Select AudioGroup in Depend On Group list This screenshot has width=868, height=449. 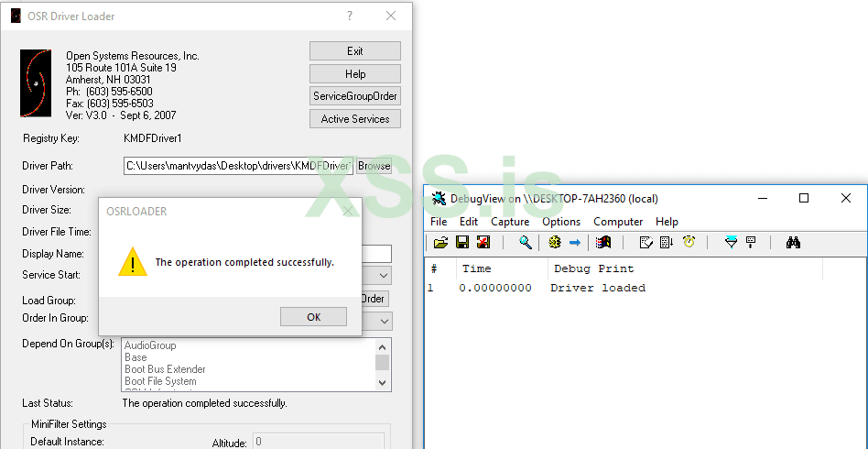coord(150,345)
